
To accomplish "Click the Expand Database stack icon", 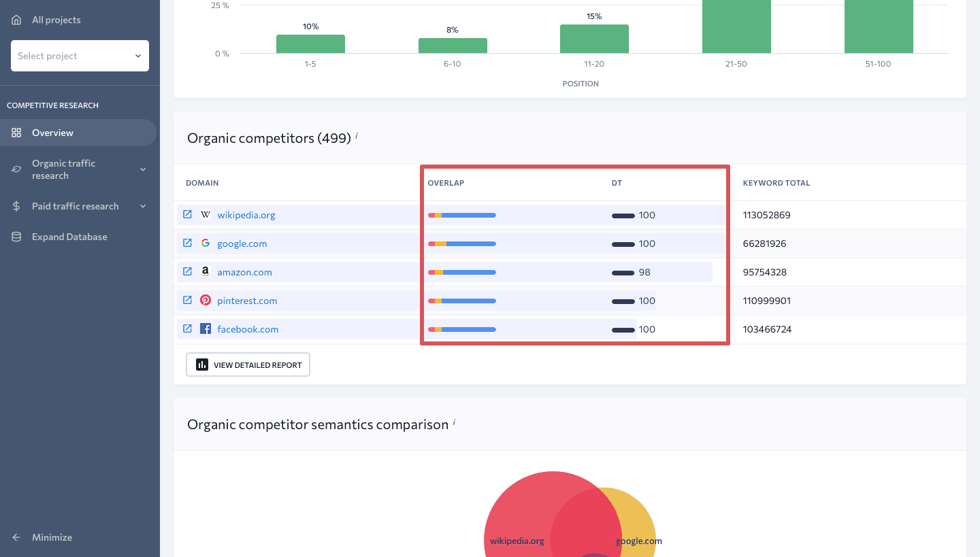I will pos(16,237).
